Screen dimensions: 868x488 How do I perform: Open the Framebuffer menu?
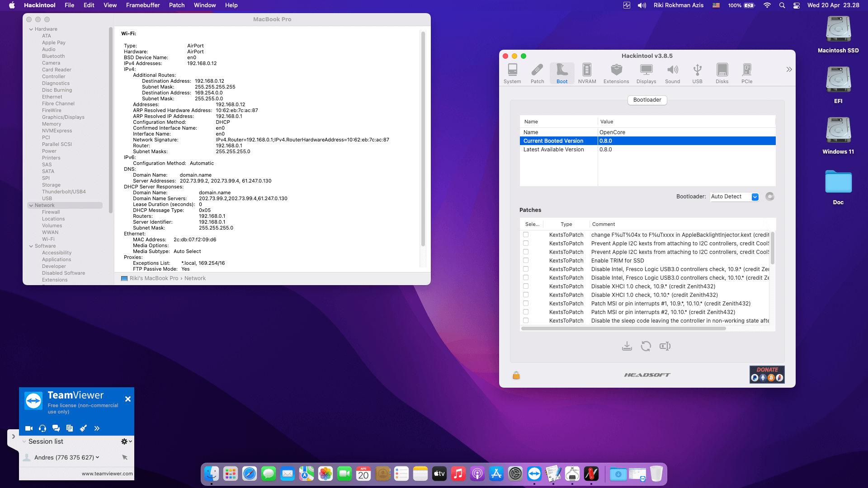coord(143,5)
